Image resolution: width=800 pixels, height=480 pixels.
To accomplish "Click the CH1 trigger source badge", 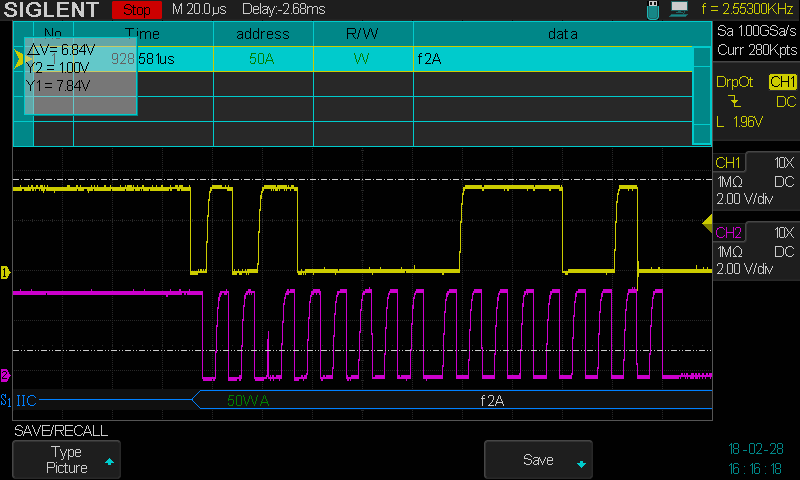I will pos(782,82).
